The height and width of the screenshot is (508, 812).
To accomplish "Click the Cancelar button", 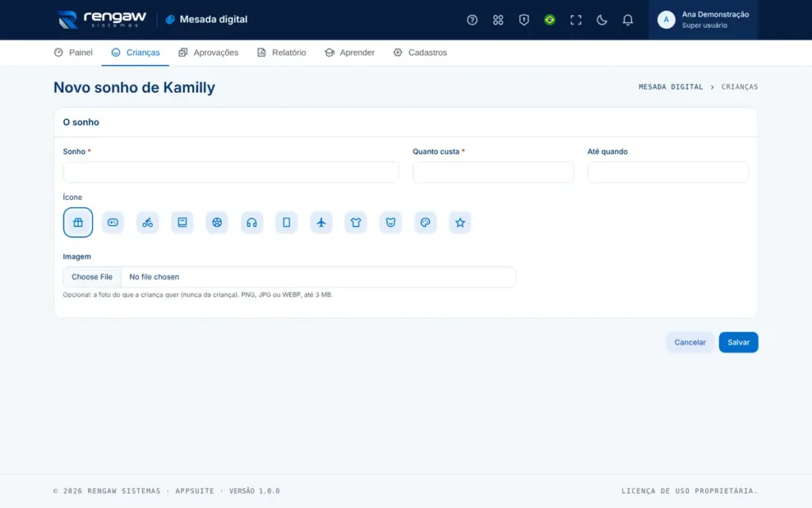I will tap(690, 342).
